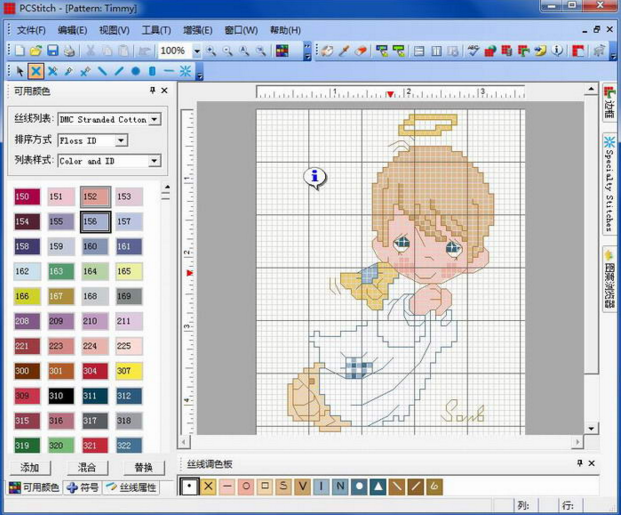The width and height of the screenshot is (623, 516).
Task: Open the 100% zoom level dropdown
Action: click(197, 51)
